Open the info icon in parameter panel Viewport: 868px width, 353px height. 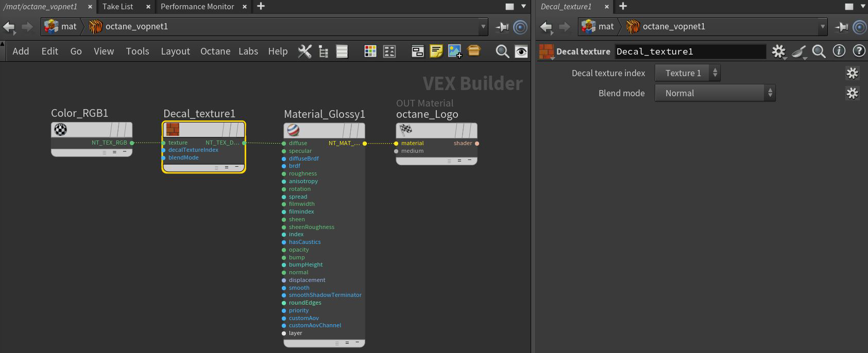(839, 51)
